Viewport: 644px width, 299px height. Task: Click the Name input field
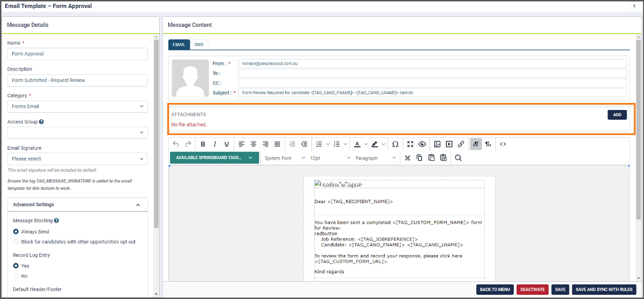pos(77,54)
